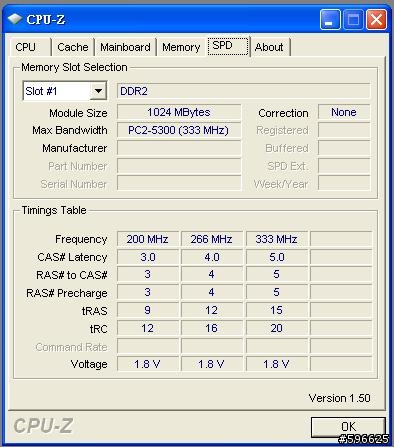The height and width of the screenshot is (447, 394).
Task: Click the 266 MHz frequency cell
Action: coord(212,239)
